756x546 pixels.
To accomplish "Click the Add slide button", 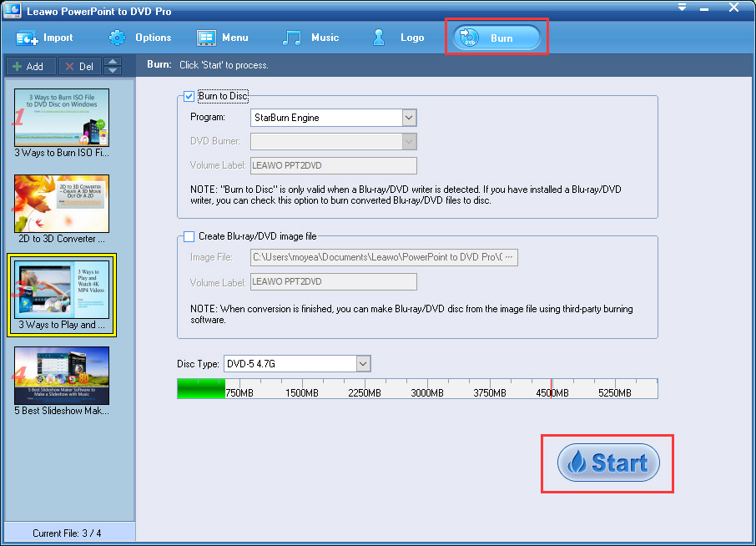I will [x=29, y=66].
